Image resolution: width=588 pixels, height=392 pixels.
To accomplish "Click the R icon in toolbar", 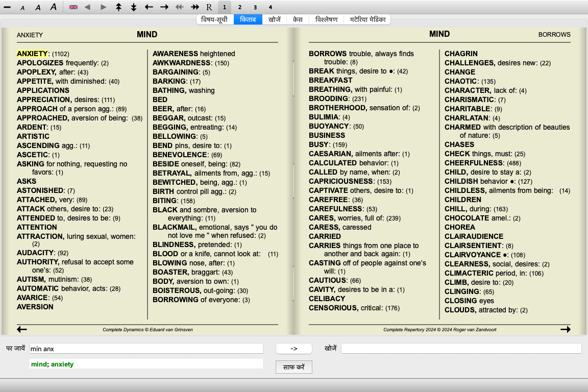I will (x=209, y=7).
